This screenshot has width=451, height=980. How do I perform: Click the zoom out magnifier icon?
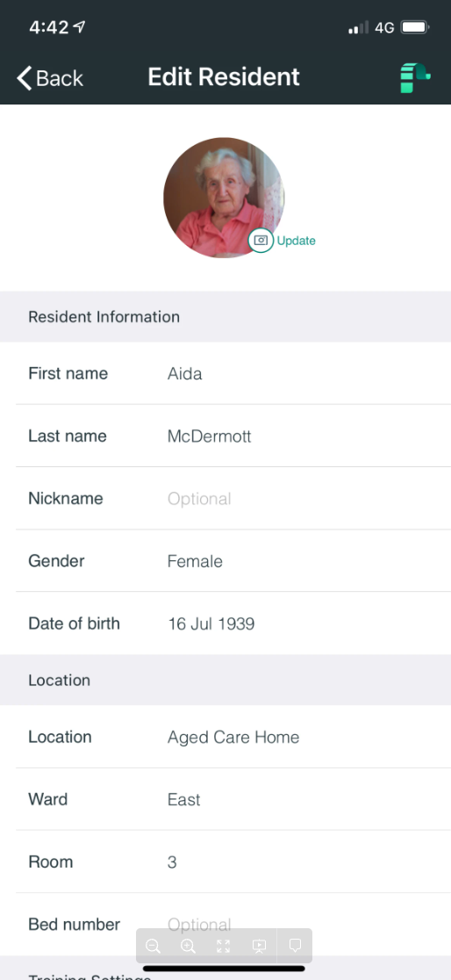point(153,946)
